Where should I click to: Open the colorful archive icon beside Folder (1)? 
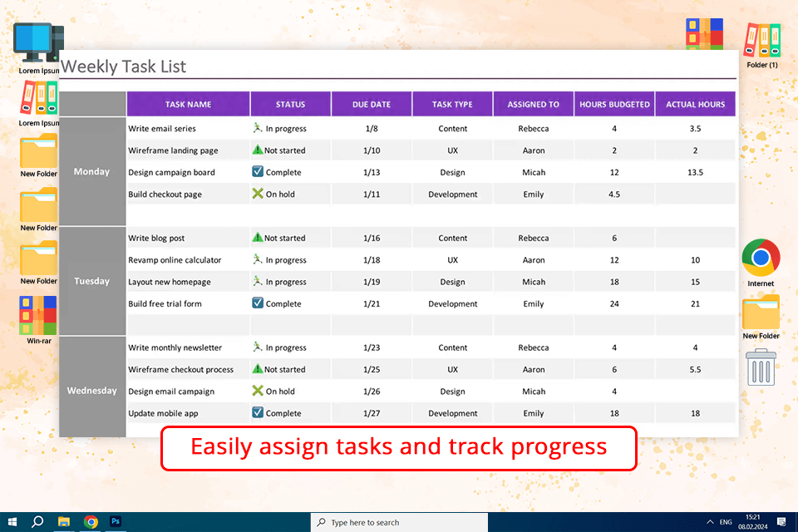point(704,33)
